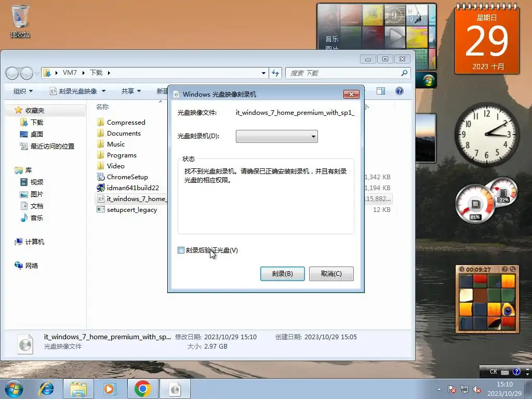532x399 pixels.
Task: Open the 文档 library
Action: pyautogui.click(x=32, y=206)
